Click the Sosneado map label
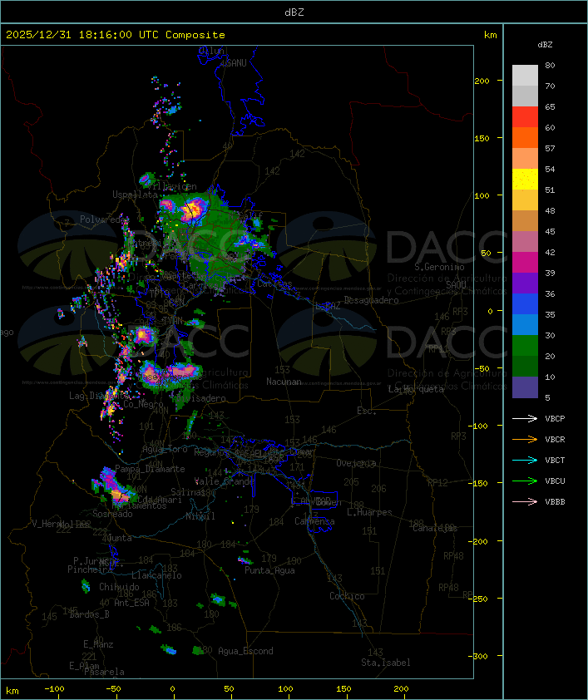This screenshot has height=700, width=588. pyautogui.click(x=112, y=514)
